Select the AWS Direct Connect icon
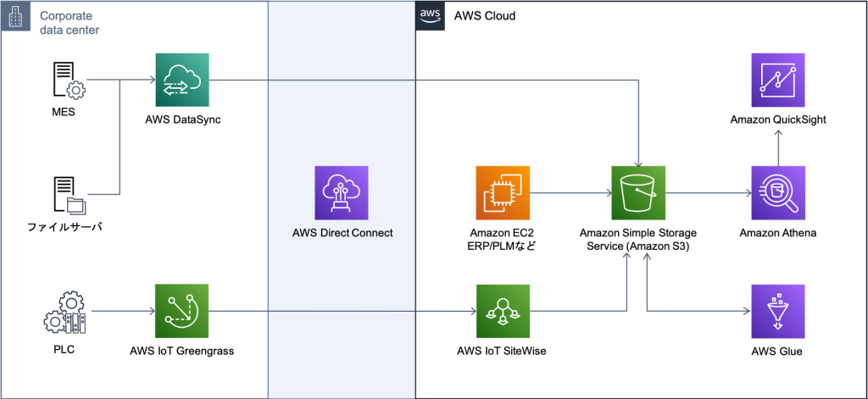Screen dimensions: 868x399 [x=341, y=192]
